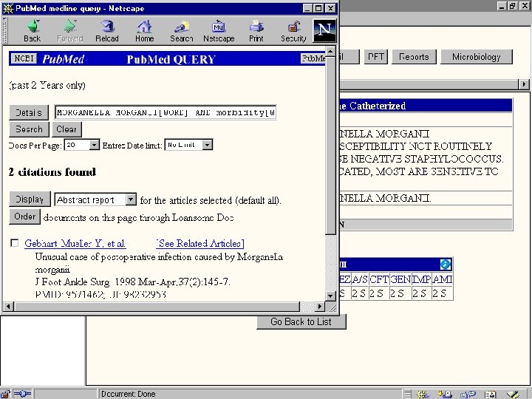Open the Security toolbar icon
This screenshot has width=532, height=399.
293,31
